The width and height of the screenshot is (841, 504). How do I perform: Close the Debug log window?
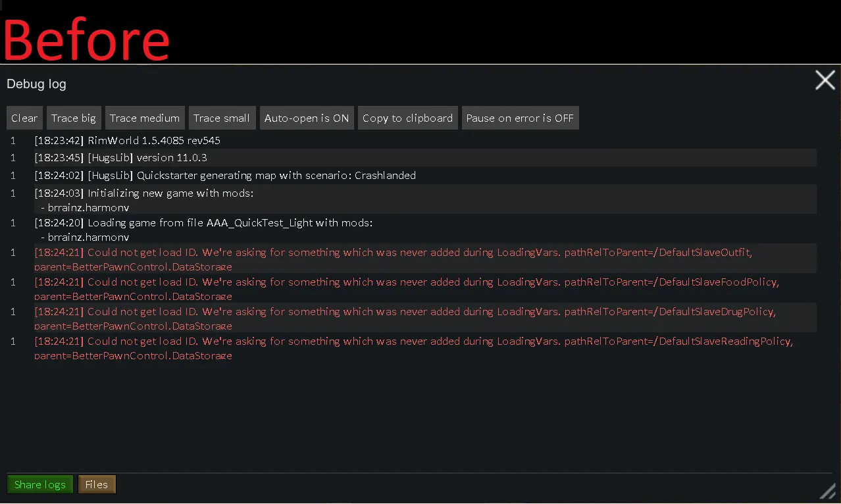point(825,80)
